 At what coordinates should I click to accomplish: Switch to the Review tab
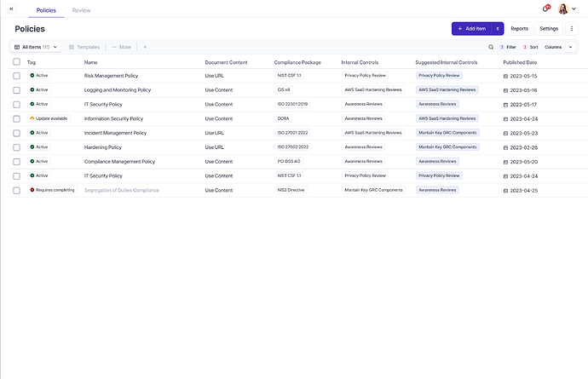coord(82,9)
